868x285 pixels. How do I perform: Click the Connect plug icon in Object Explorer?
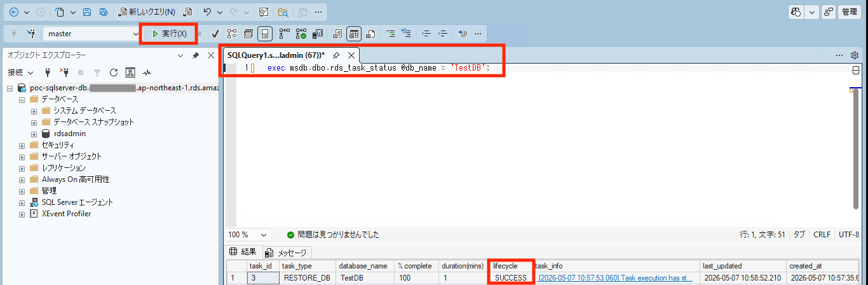47,73
